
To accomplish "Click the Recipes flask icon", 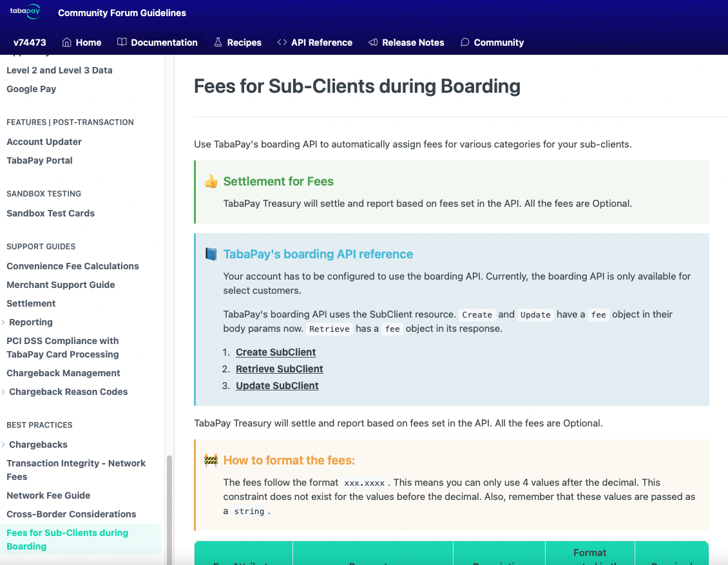I will click(x=218, y=43).
